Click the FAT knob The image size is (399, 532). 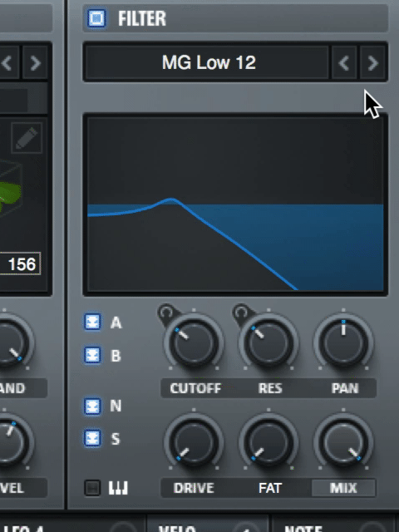click(268, 442)
